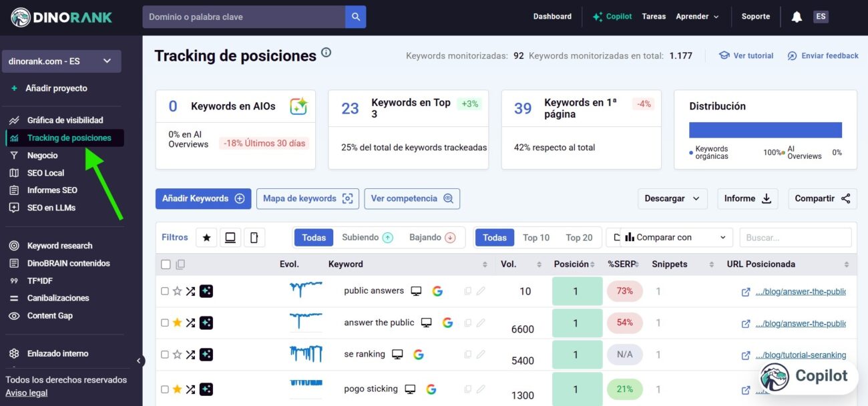Screen dimensions: 868x406
Task: Open the Comparar con dropdown
Action: coord(676,238)
